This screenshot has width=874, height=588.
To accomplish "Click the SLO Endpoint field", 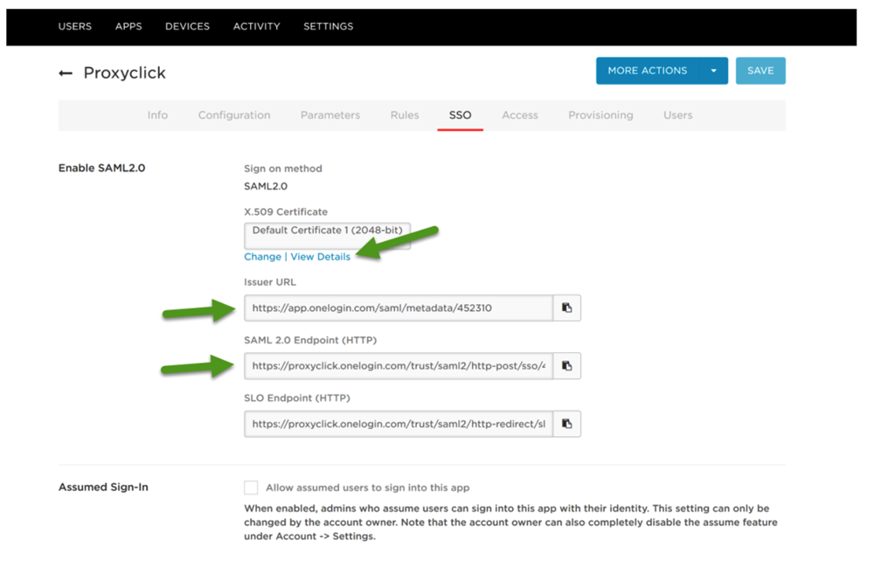I will (399, 424).
